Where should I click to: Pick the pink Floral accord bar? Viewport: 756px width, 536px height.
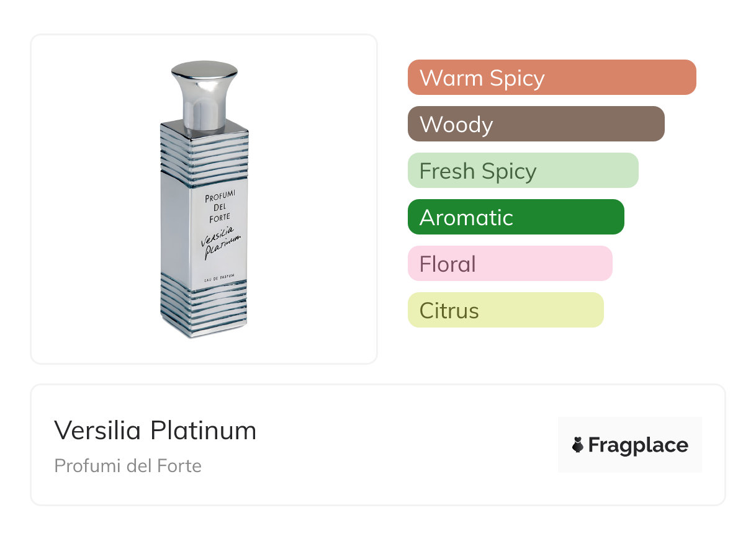tap(510, 264)
